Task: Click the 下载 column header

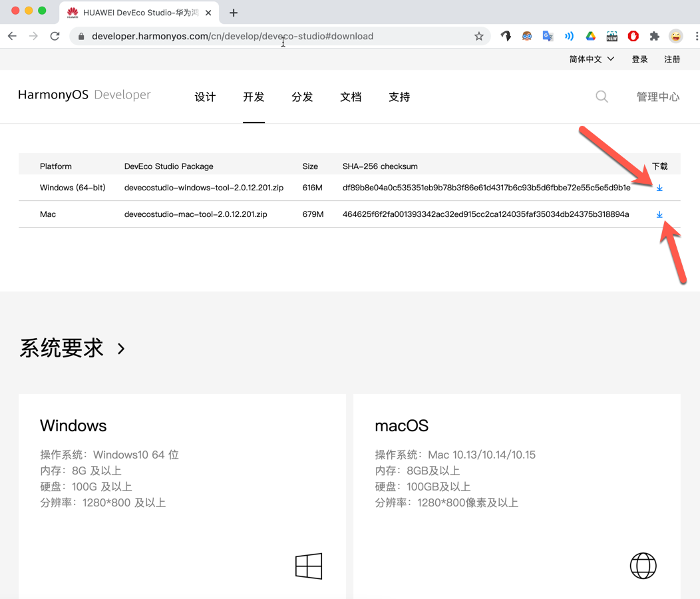Action: (659, 166)
